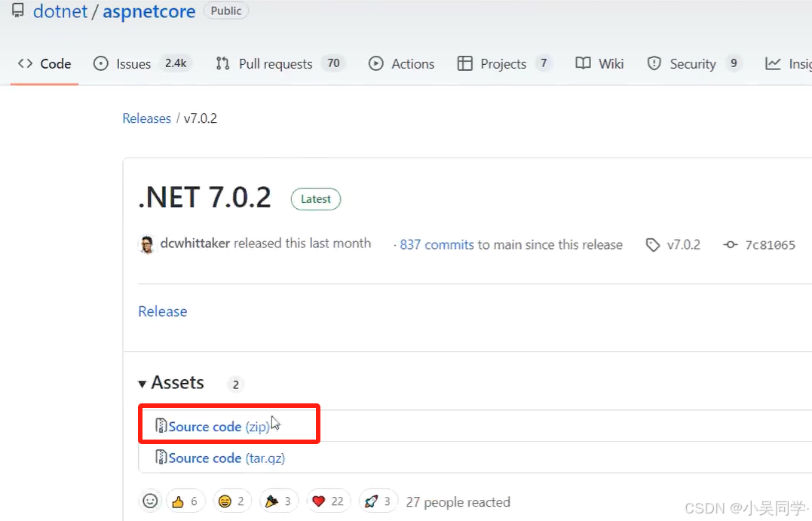Open the Pull requests tab

pos(280,63)
